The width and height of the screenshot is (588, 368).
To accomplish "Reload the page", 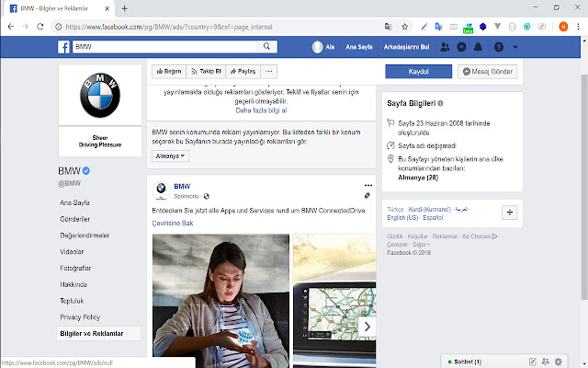I will (40, 27).
